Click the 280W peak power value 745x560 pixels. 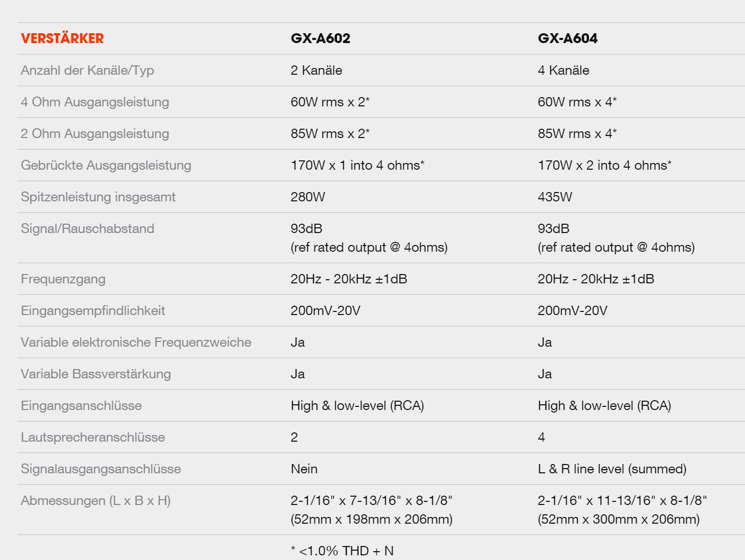[308, 197]
